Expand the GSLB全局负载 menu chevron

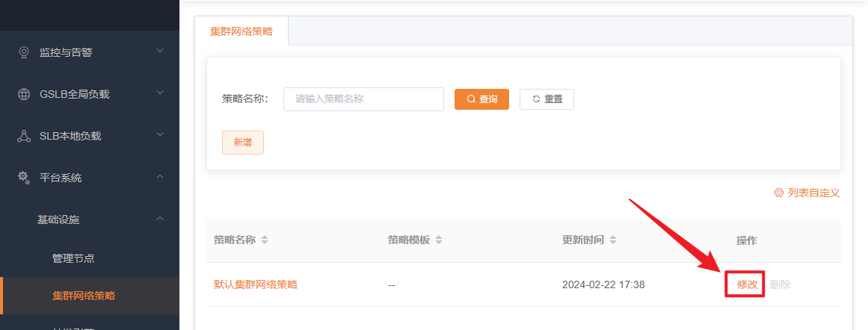coord(160,93)
